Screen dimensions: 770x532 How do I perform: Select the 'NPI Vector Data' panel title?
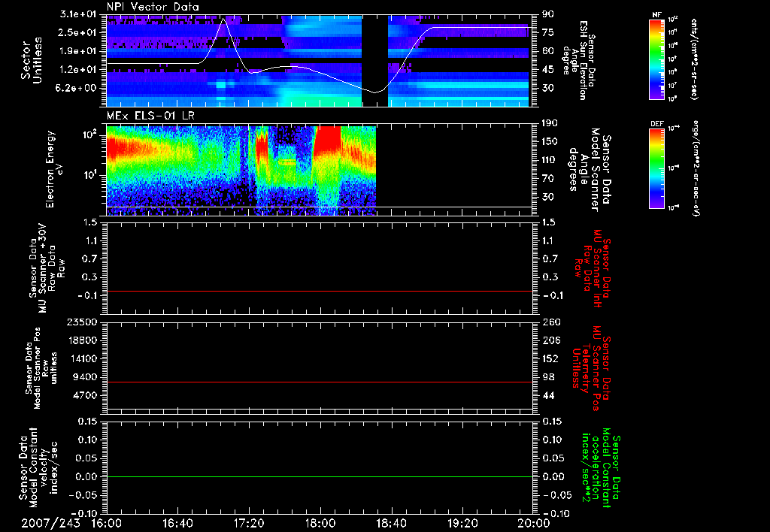[153, 7]
